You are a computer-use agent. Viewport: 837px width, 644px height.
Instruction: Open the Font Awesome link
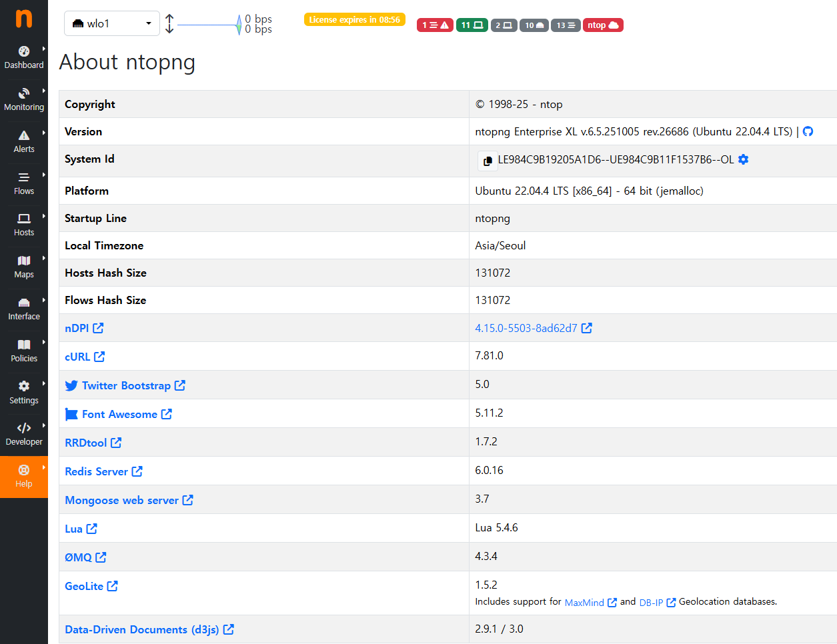coord(119,414)
